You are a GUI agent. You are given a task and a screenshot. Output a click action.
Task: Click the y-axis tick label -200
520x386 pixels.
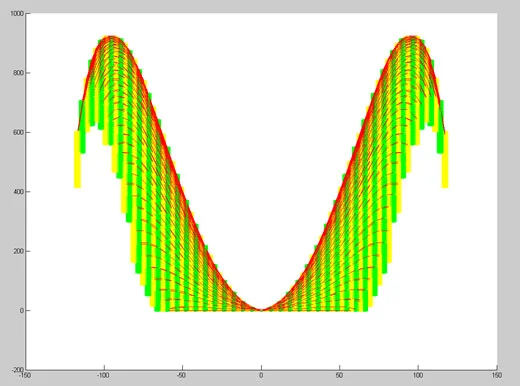[17, 370]
